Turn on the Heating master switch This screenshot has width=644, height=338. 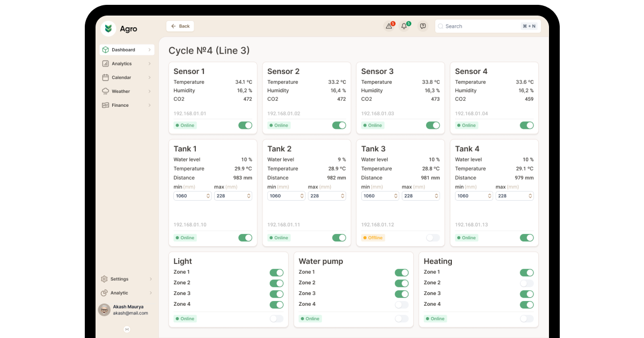527,319
